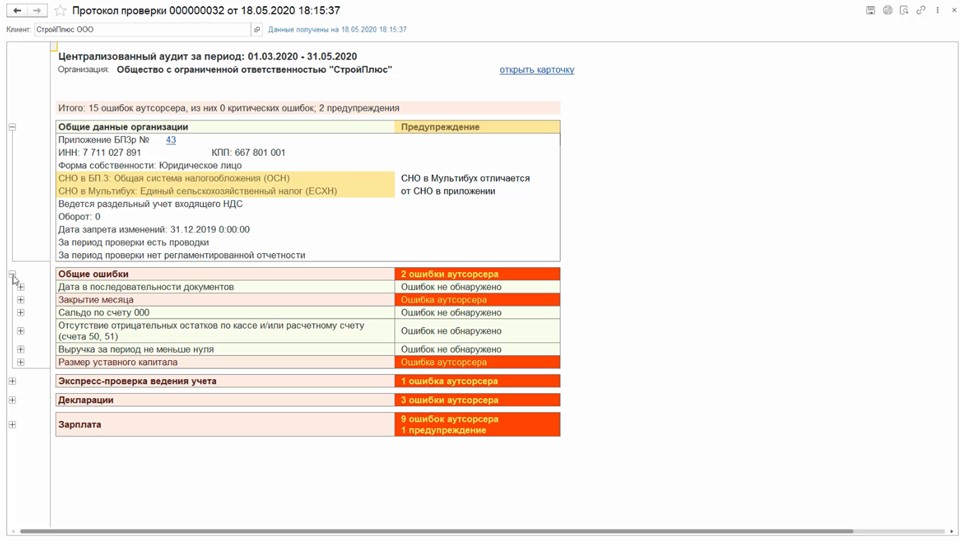Open print preview icon in the header

(x=904, y=11)
